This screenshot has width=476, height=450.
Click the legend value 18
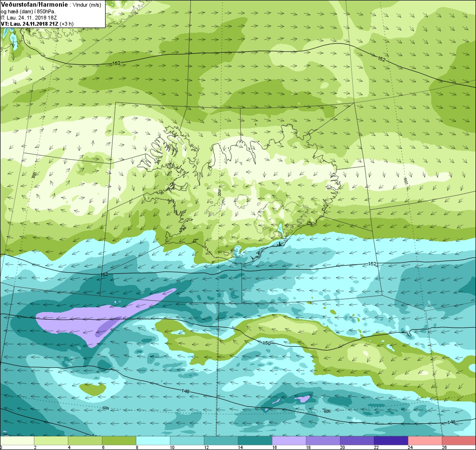(x=308, y=448)
